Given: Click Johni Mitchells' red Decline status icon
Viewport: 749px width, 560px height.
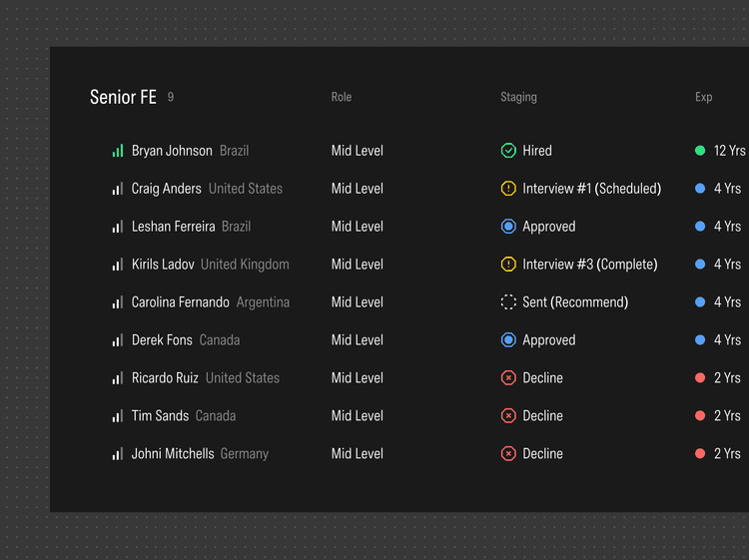Looking at the screenshot, I should tap(508, 454).
